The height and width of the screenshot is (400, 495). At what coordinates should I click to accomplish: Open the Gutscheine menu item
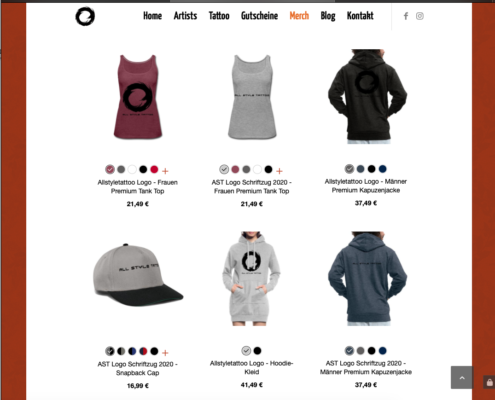[259, 16]
